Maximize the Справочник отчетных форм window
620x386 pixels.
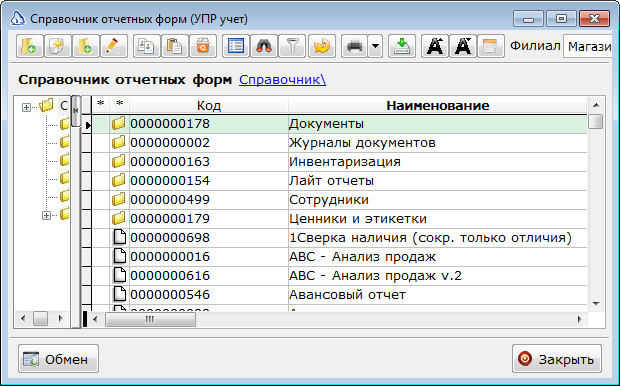561,19
